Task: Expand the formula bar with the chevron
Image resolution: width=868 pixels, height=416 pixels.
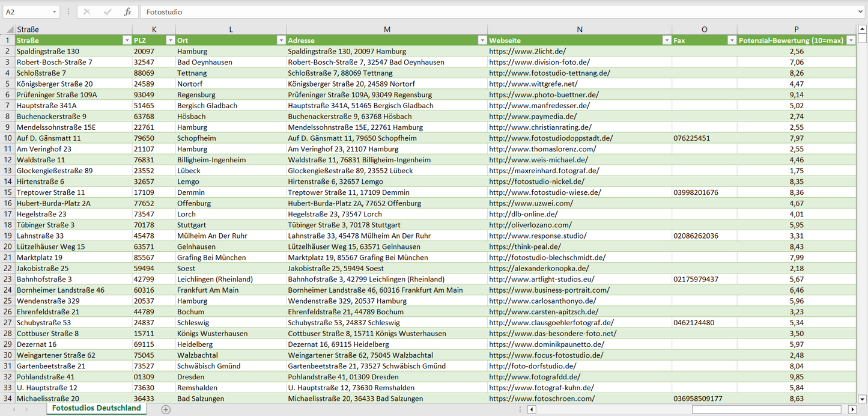Action: click(861, 12)
